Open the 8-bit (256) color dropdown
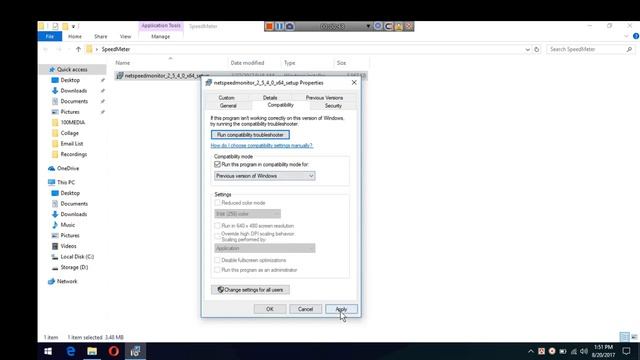The width and height of the screenshot is (640, 360). 247,214
